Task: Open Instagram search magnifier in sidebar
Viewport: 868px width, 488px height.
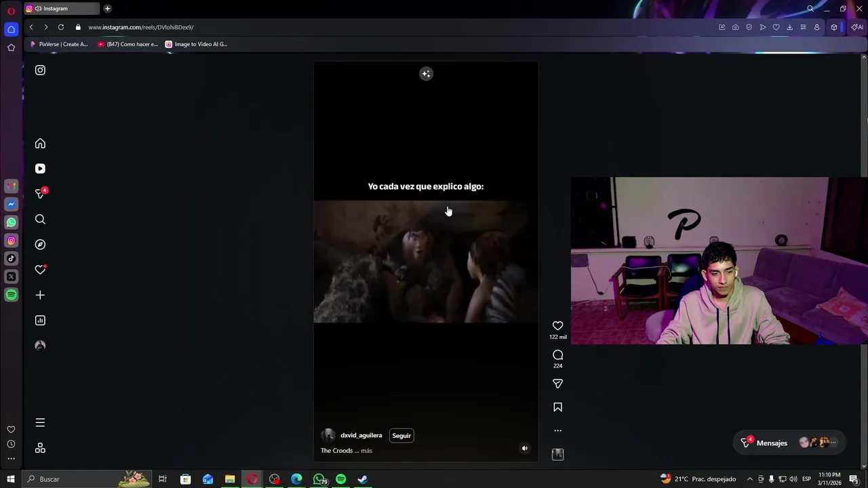Action: coord(40,220)
